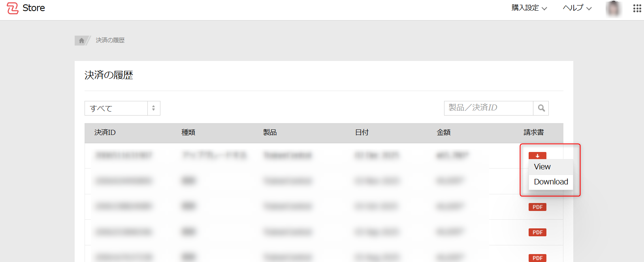Expand the 購入設定 menu

pos(529,8)
